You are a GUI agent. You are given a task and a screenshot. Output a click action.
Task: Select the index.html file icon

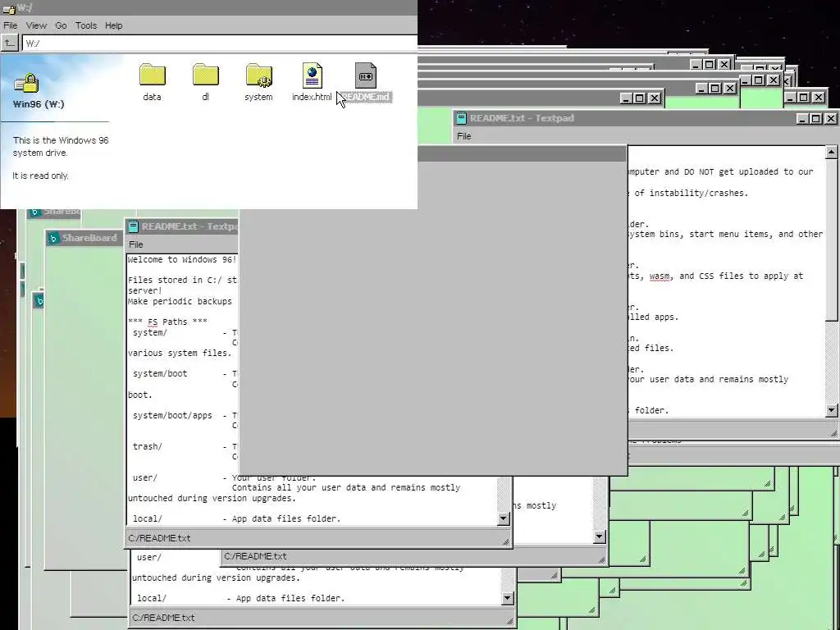click(312, 75)
